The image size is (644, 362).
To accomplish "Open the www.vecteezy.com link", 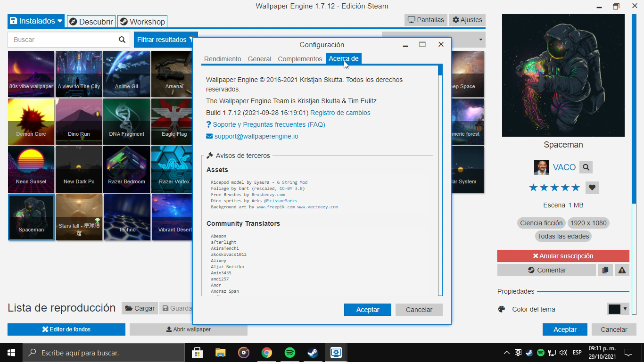I will point(317,207).
